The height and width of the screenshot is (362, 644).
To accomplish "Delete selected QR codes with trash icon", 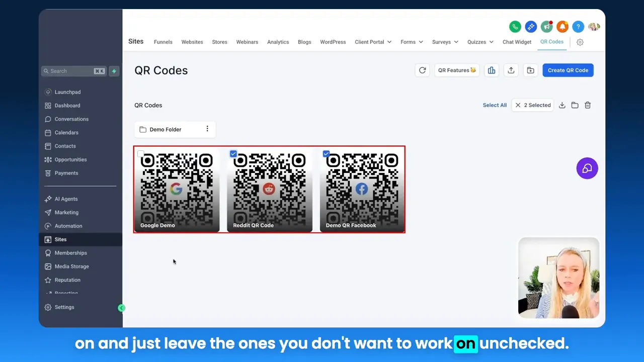I will pos(588,105).
